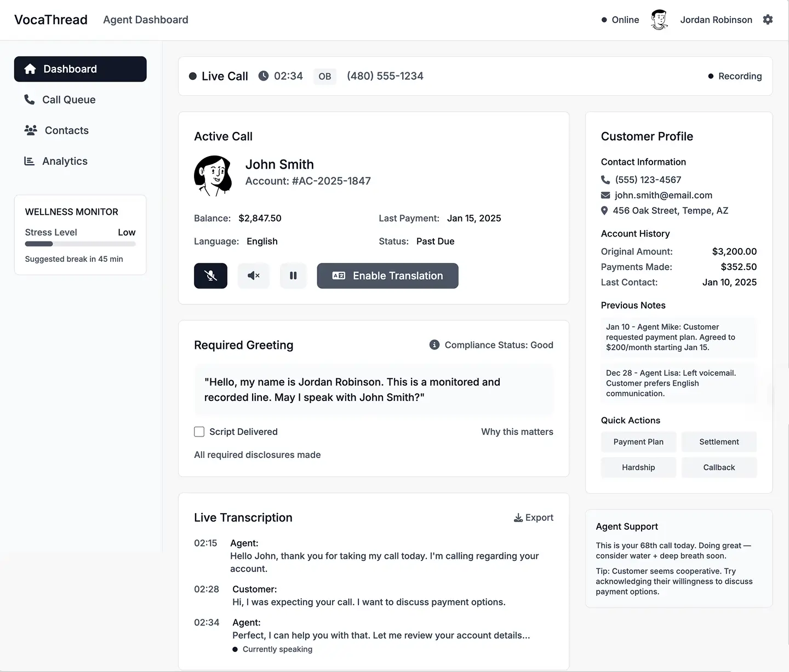The width and height of the screenshot is (789, 672).
Task: Click the Export download icon in Live Transcription
Action: 517,518
